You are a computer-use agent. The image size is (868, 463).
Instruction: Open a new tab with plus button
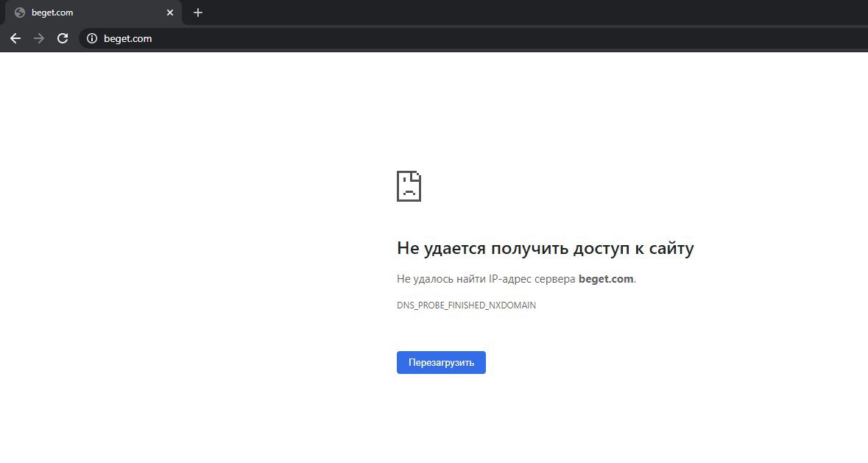coord(198,13)
